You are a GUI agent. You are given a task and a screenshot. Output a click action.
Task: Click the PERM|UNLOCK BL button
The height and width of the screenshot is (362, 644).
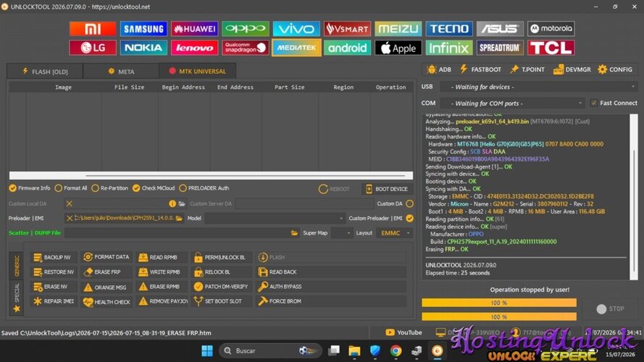221,257
